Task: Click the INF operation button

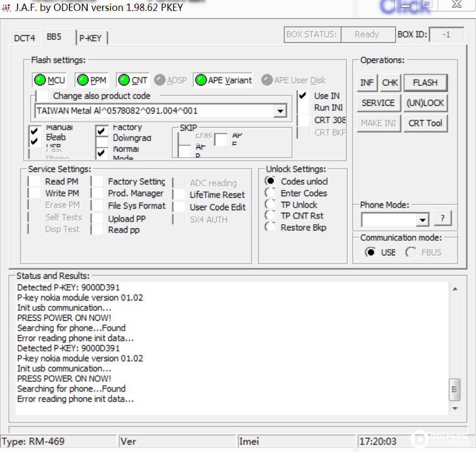Action: point(367,83)
